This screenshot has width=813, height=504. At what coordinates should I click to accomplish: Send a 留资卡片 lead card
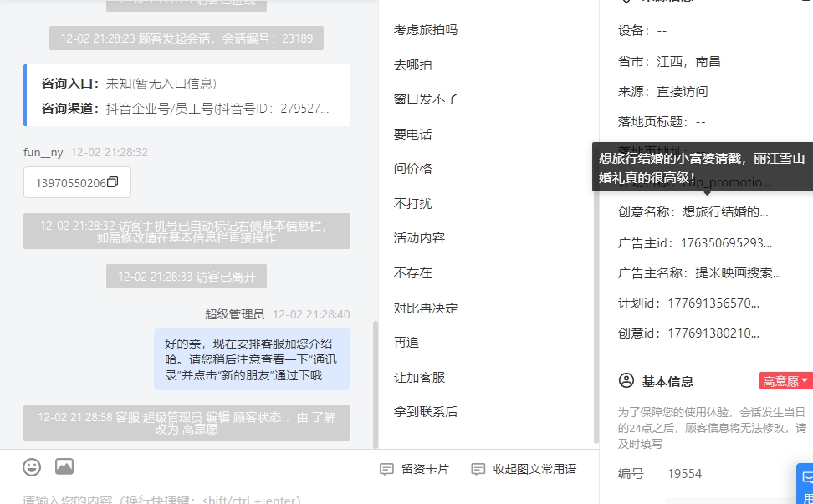point(414,469)
